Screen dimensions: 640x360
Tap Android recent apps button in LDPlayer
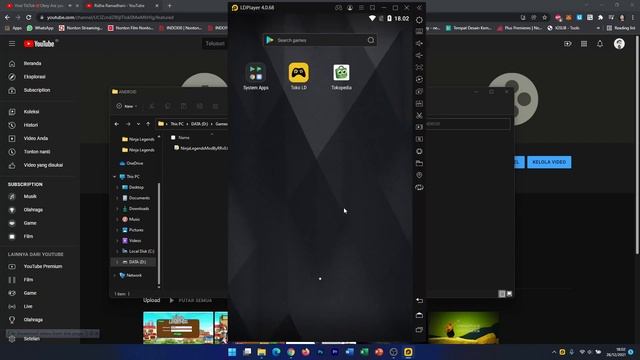point(419,330)
